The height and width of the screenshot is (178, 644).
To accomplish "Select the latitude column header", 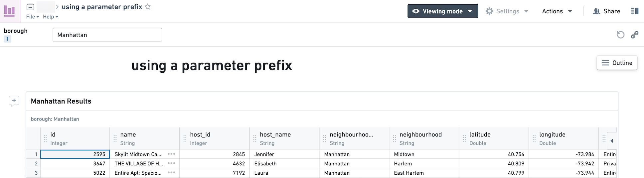I will click(494, 138).
